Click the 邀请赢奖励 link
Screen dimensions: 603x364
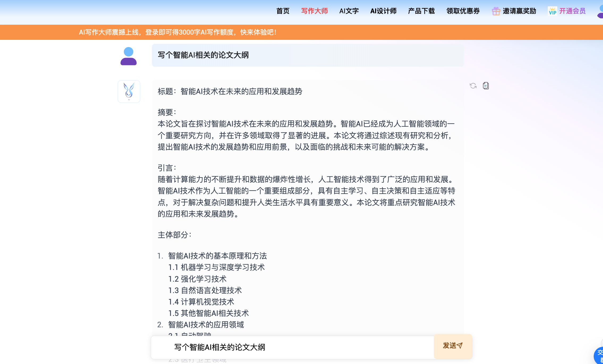(519, 11)
